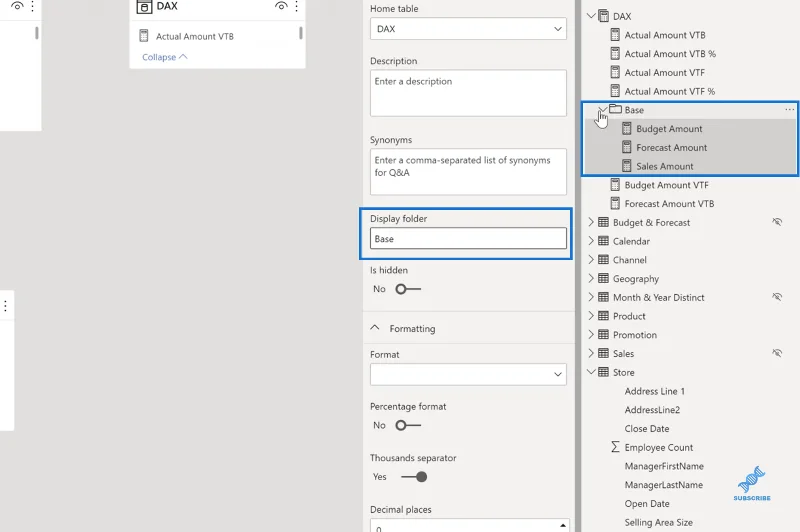Select the Address Line 1 field
The height and width of the screenshot is (532, 800).
click(x=655, y=391)
